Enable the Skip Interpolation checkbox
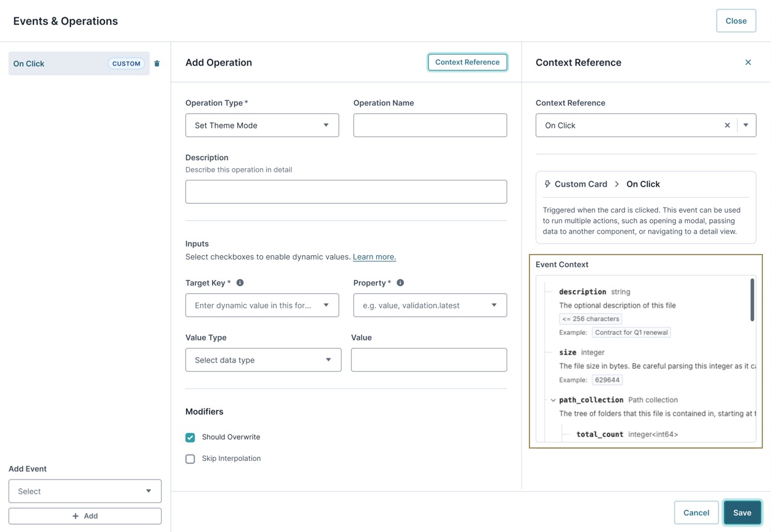This screenshot has height=532, width=771. (190, 459)
